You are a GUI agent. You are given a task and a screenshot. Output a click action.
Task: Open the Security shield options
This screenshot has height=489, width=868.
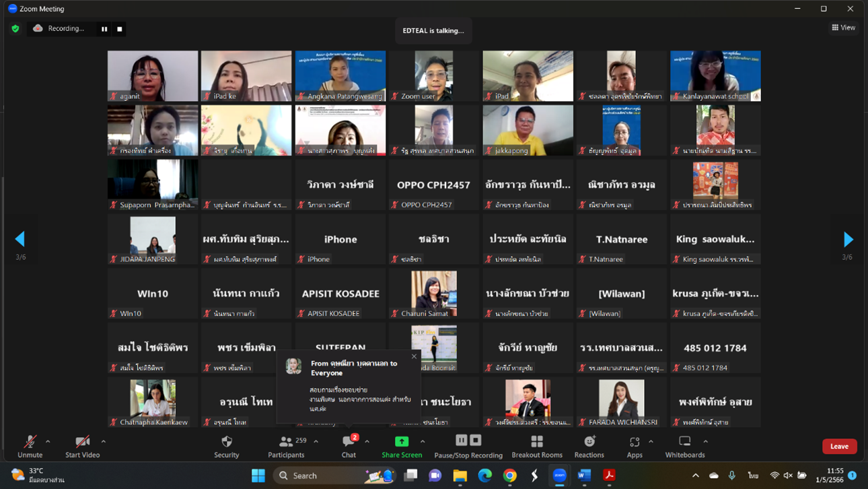click(x=226, y=446)
